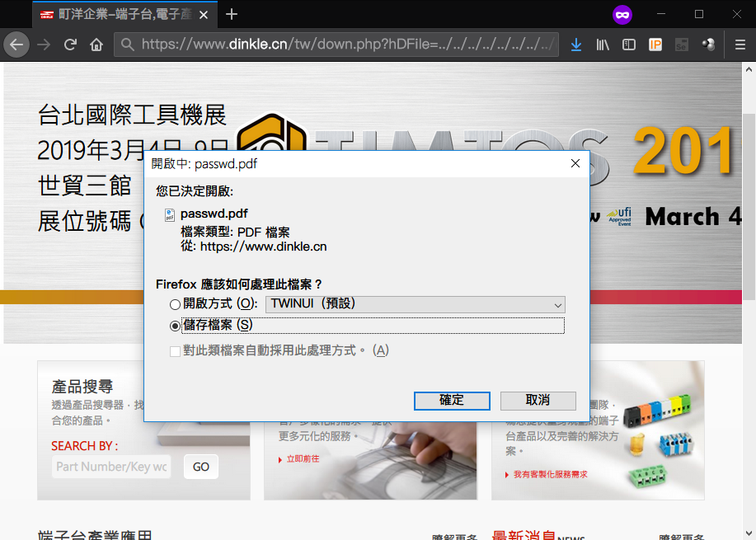Click the Part Number/Key word search field
The width and height of the screenshot is (756, 540).
(x=111, y=467)
